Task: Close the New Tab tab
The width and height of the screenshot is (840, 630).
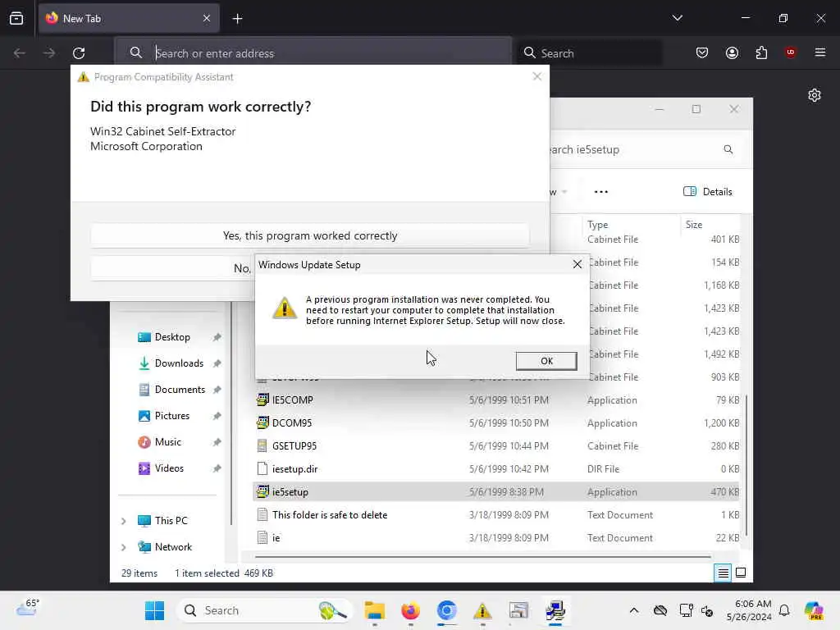Action: 207,18
